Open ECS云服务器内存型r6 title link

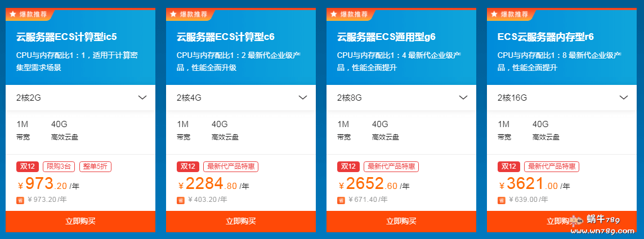(545, 38)
